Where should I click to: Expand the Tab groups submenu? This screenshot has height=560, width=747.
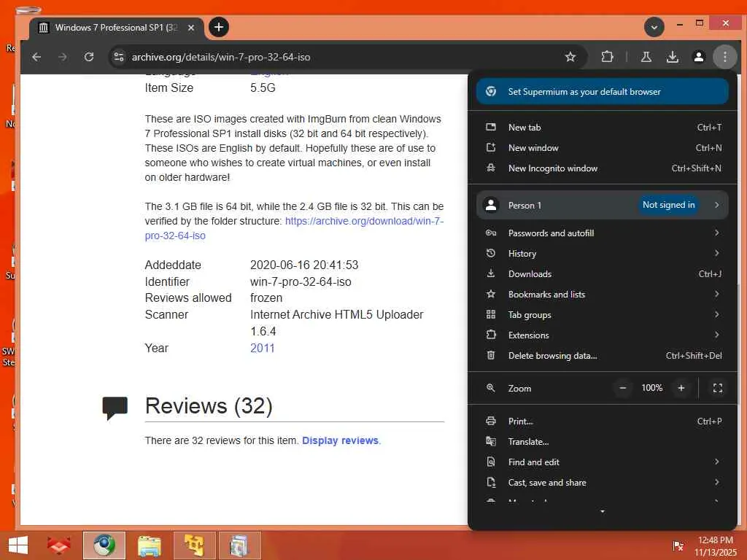[602, 315]
